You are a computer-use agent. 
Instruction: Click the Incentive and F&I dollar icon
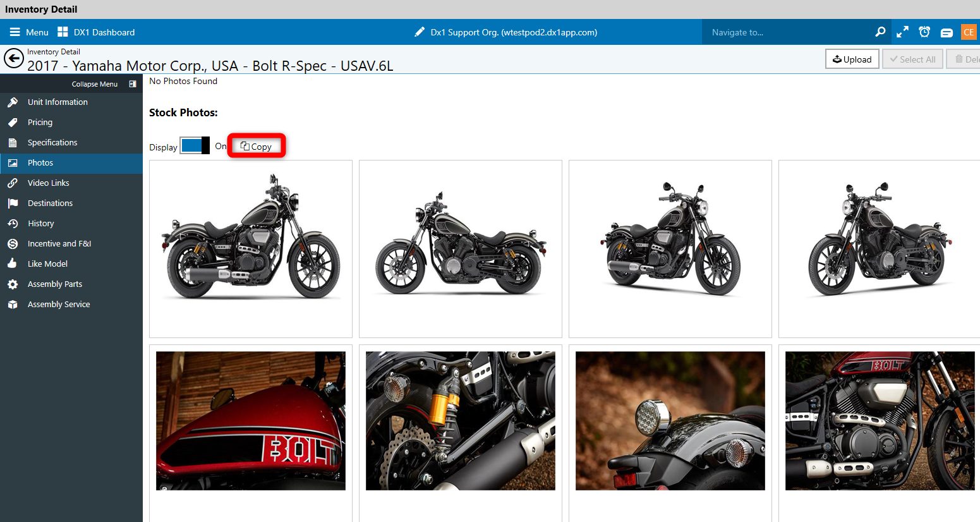13,243
